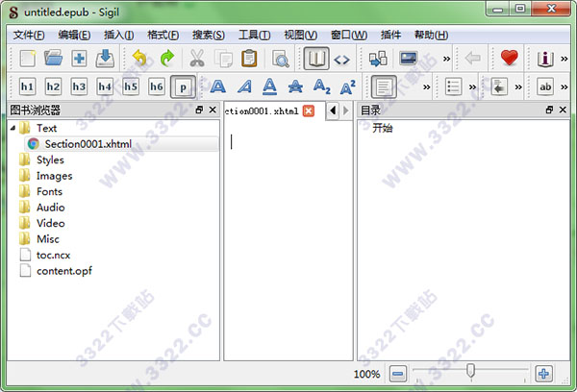Viewport: 577px width, 392px height.
Task: Open Find and Replace magnifier icon
Action: [281, 58]
